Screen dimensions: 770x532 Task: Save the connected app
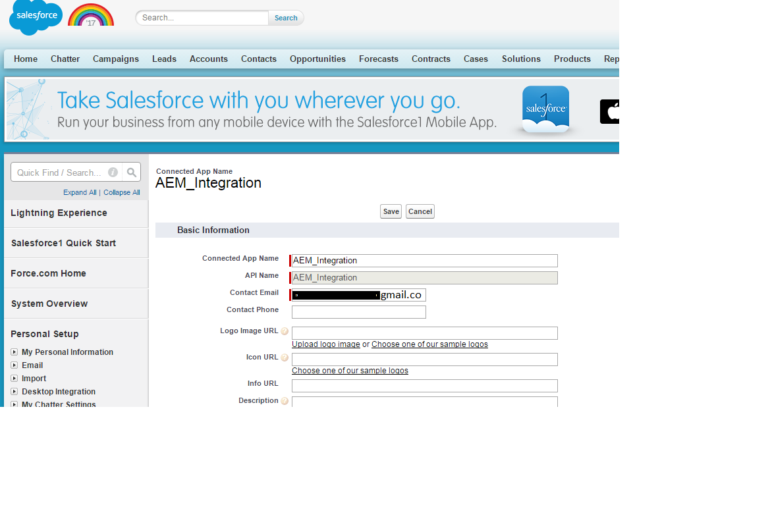[x=391, y=211]
